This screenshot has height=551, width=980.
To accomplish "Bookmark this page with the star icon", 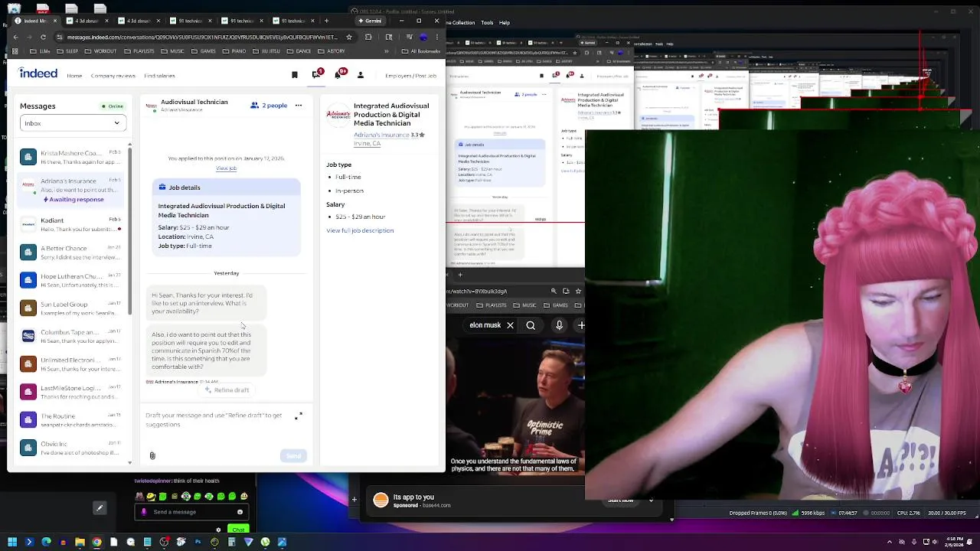I will 349,37.
